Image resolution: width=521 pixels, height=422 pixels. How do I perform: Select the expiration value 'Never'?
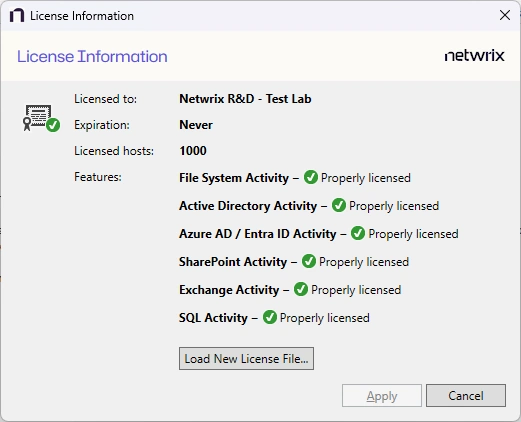[196, 125]
